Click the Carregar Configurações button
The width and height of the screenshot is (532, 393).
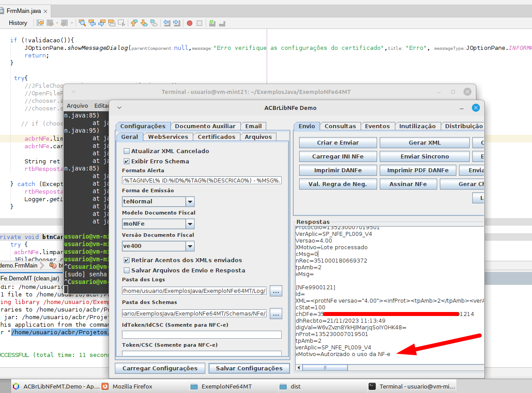[x=160, y=368]
